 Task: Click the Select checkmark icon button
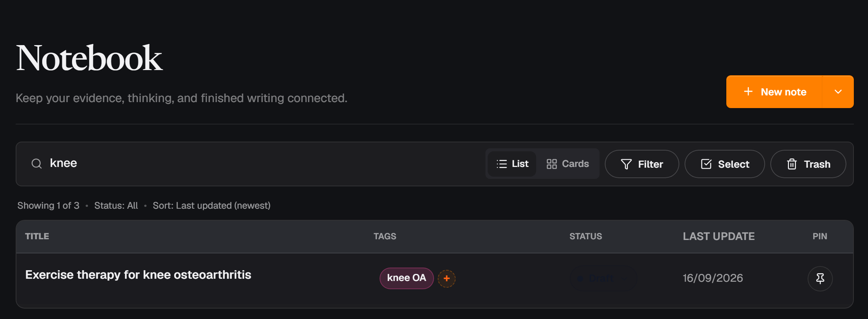(724, 164)
